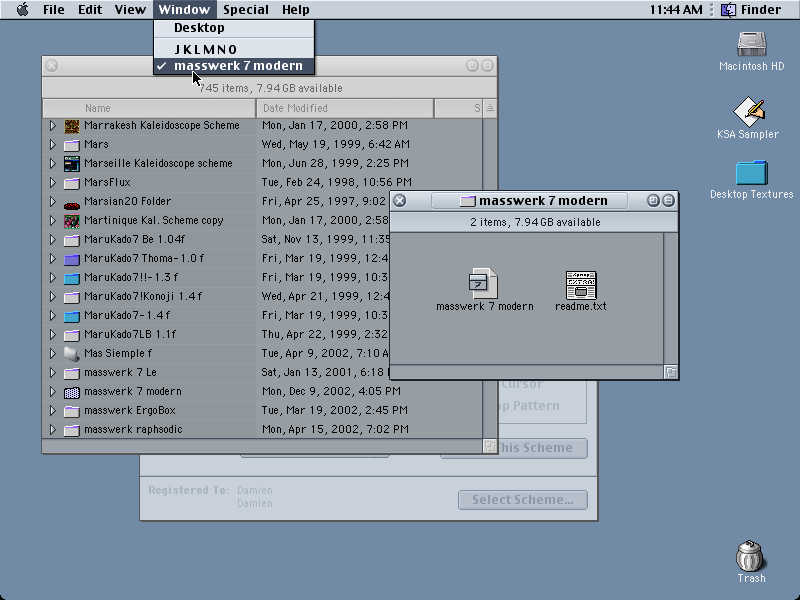800x600 pixels.
Task: Click the Trash icon
Action: pos(751,556)
